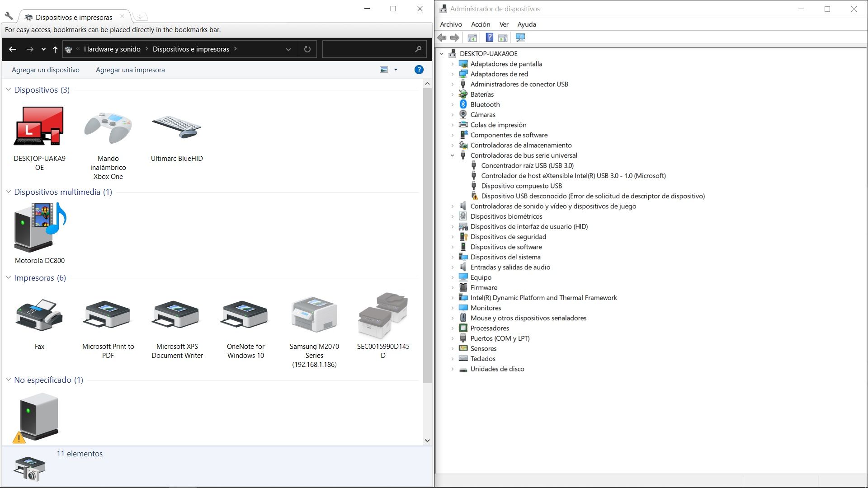This screenshot has height=488, width=868.
Task: Expand Adaptadores de red node
Action: click(x=453, y=74)
